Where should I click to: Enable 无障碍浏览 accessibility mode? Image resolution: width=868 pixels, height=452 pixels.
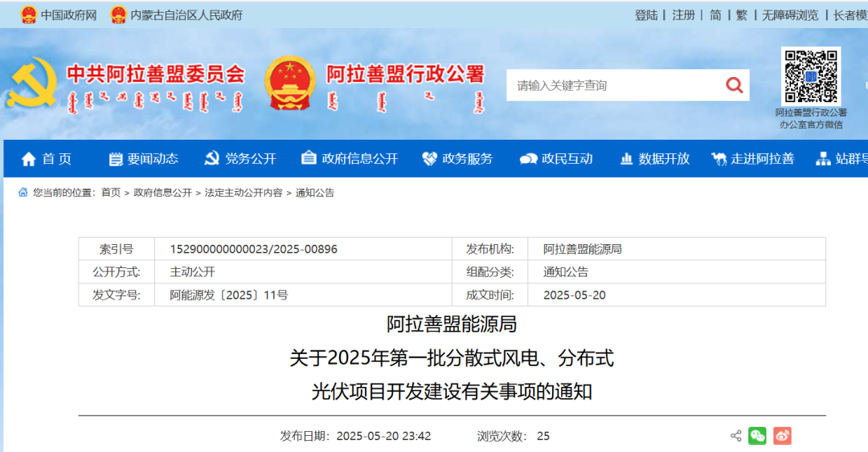coord(790,14)
